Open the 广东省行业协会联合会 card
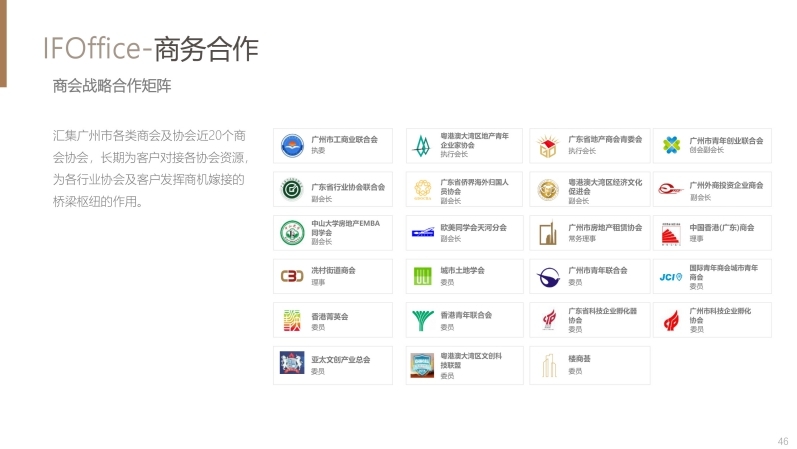 coord(333,189)
